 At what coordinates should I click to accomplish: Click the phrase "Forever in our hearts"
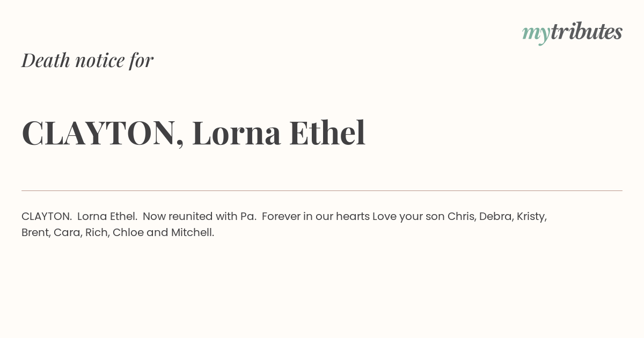(316, 217)
